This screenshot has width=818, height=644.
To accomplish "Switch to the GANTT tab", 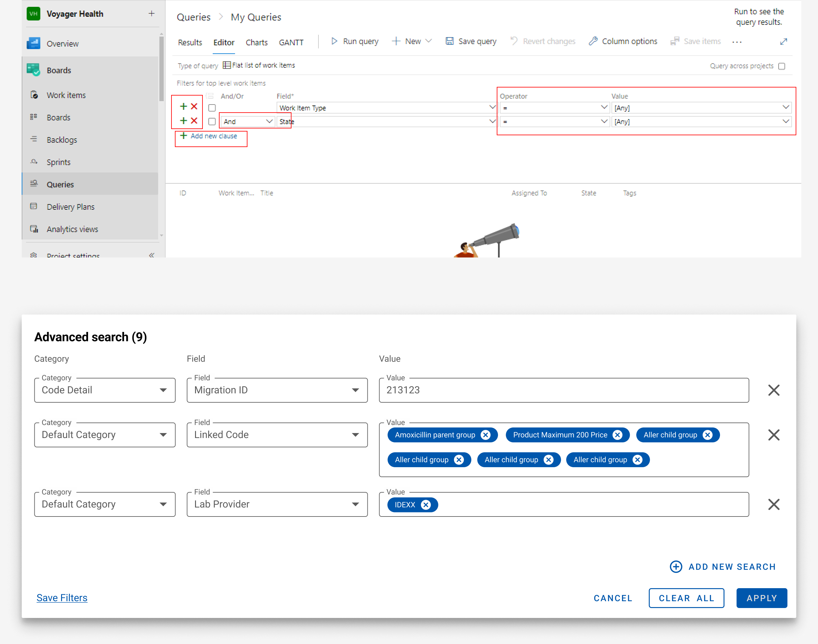I will [x=291, y=42].
